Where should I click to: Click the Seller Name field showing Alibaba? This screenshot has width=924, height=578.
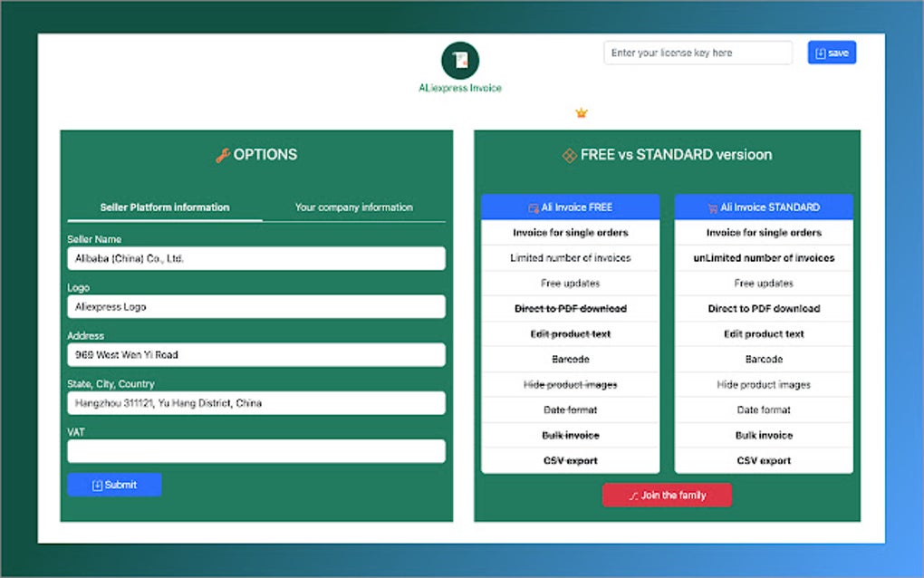pos(256,258)
